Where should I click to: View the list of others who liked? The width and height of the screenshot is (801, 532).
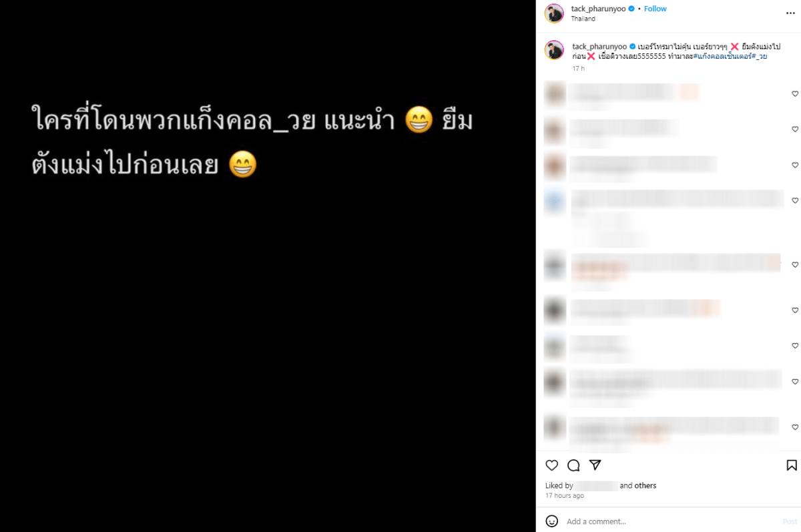(x=645, y=485)
